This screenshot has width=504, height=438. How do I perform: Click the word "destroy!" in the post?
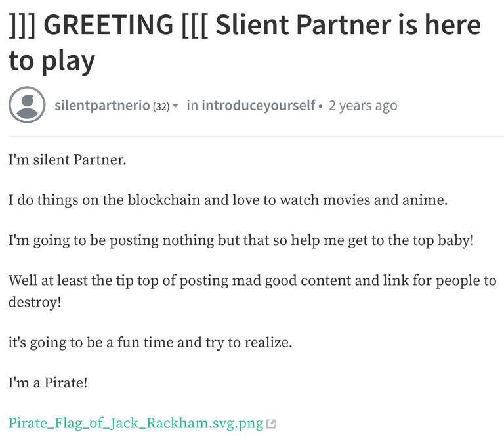pos(35,302)
